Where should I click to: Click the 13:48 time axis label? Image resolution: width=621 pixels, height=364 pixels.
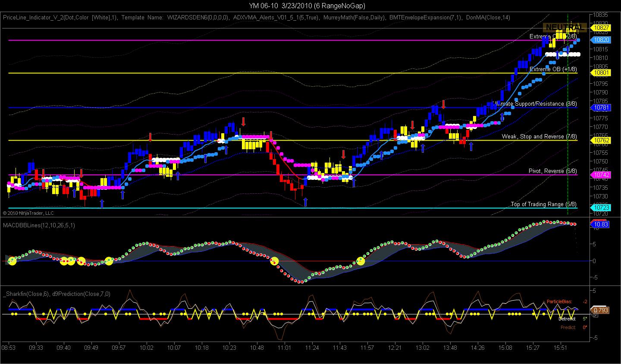tap(450, 348)
